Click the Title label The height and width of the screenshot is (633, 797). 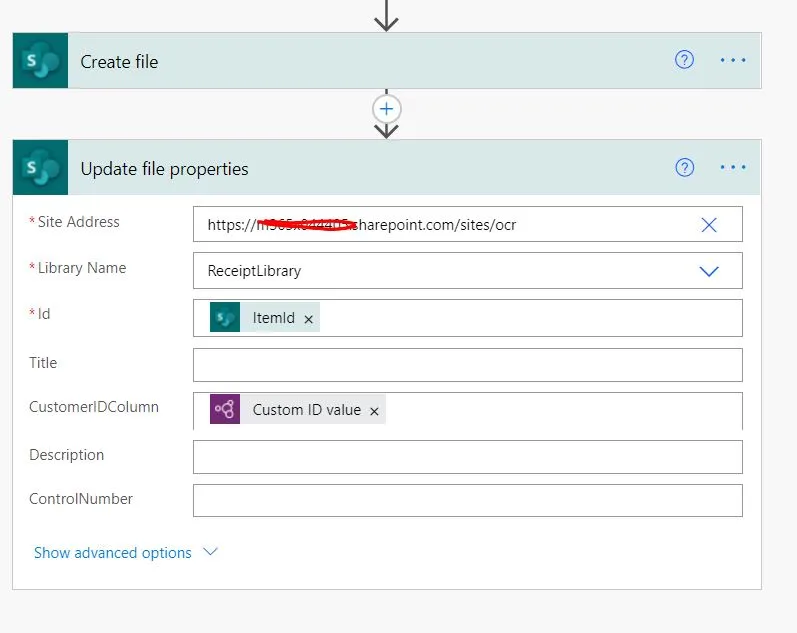point(43,363)
